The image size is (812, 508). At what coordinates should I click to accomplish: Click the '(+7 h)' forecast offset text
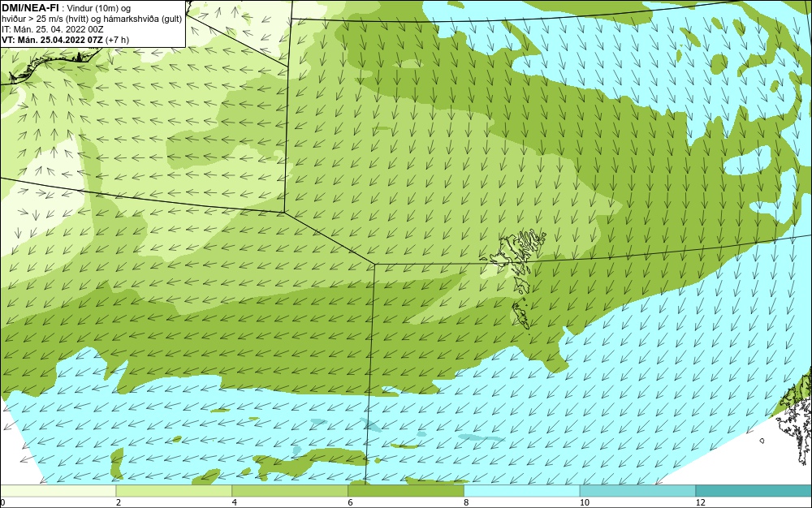(117, 40)
